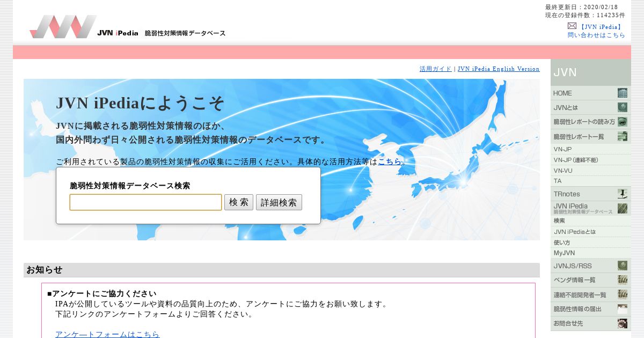
Task: Click the JVN logo in the header
Action: (63, 26)
